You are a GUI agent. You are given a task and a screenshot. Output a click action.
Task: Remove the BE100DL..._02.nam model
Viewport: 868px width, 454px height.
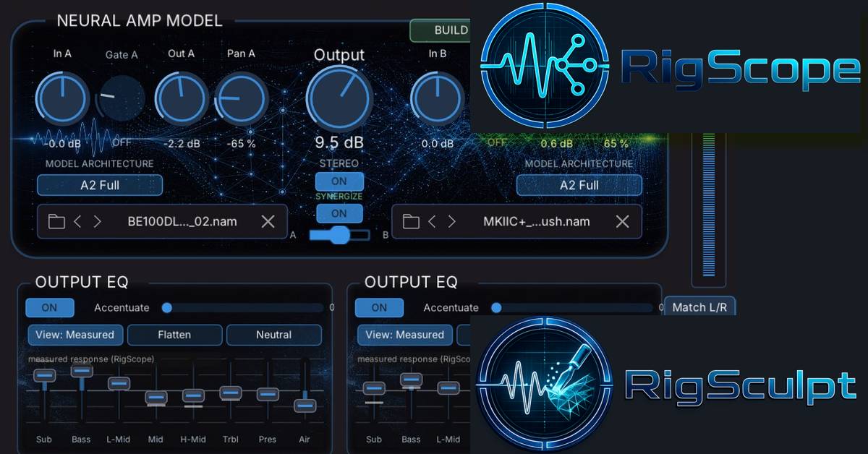[268, 221]
